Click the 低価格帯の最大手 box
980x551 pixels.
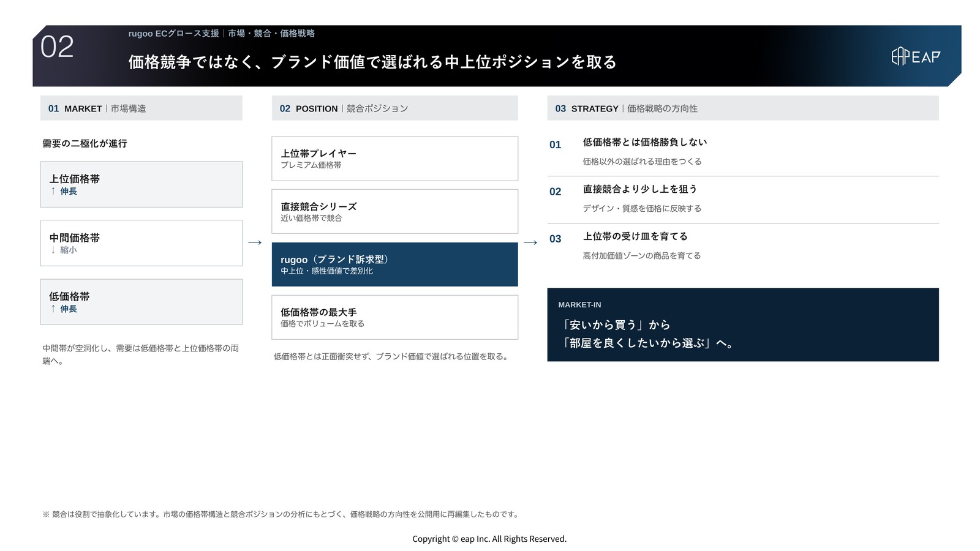point(394,317)
